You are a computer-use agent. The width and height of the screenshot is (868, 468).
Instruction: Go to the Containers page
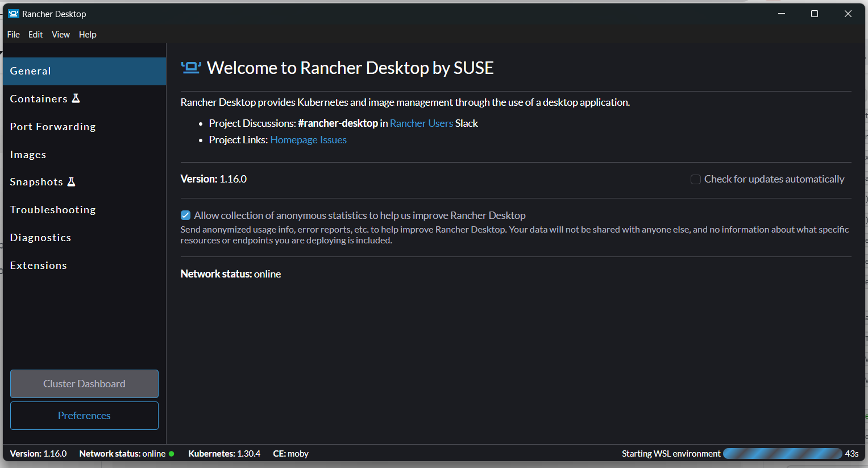click(84, 99)
